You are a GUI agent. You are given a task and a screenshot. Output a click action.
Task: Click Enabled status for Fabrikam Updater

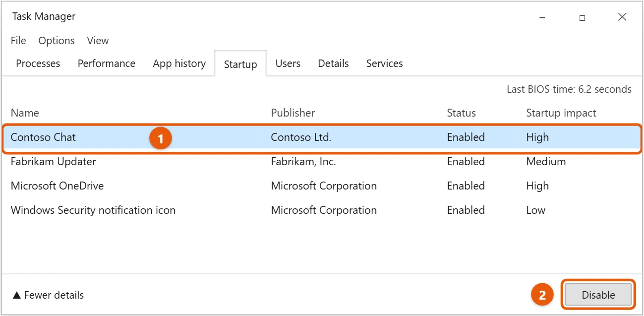click(466, 162)
